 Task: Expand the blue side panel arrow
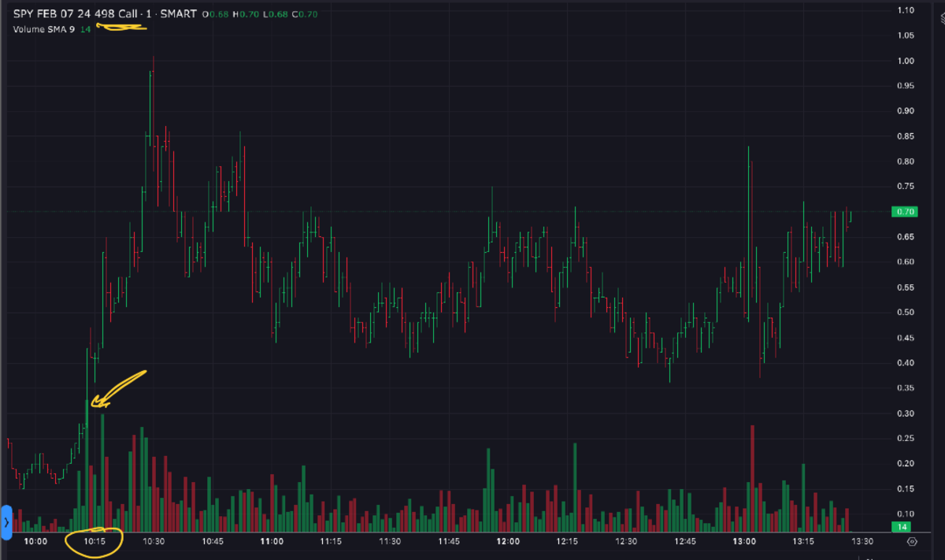pos(6,522)
